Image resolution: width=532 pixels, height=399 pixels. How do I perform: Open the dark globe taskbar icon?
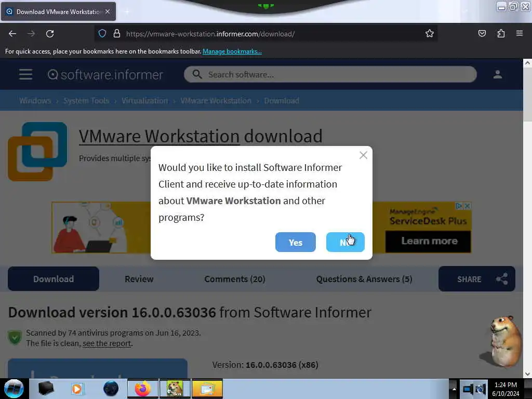(x=111, y=389)
